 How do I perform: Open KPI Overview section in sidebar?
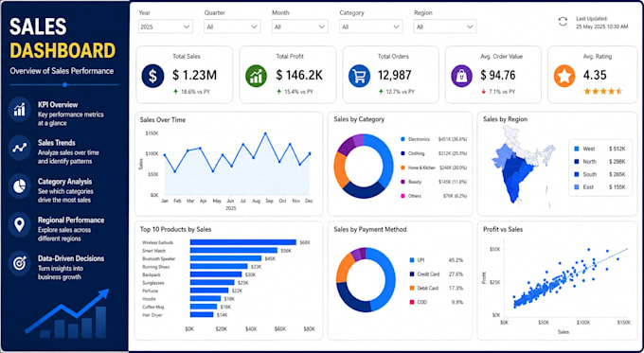[x=58, y=114]
